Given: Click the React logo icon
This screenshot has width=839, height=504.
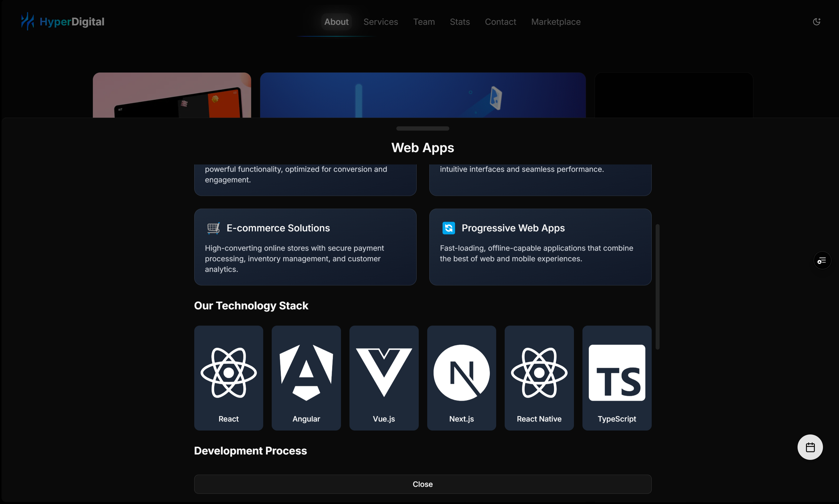Looking at the screenshot, I should click(x=228, y=372).
